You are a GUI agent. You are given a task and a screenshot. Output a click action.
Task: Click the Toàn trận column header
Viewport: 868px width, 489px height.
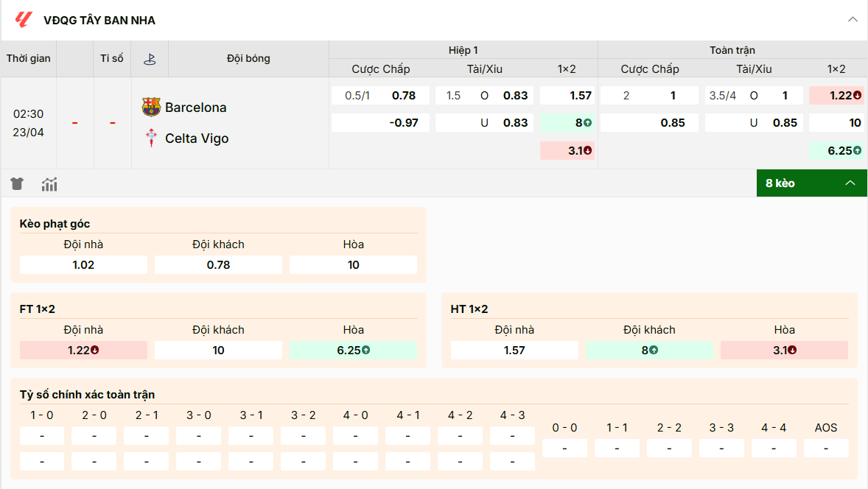click(x=732, y=49)
